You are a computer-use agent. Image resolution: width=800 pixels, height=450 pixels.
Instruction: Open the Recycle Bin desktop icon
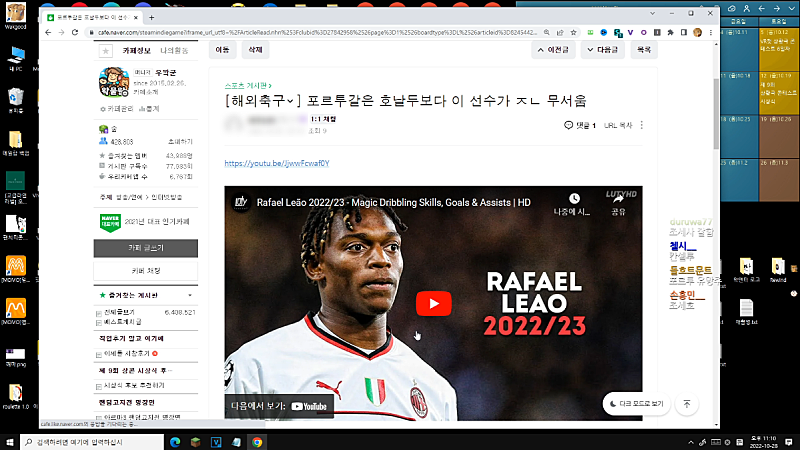[x=16, y=99]
